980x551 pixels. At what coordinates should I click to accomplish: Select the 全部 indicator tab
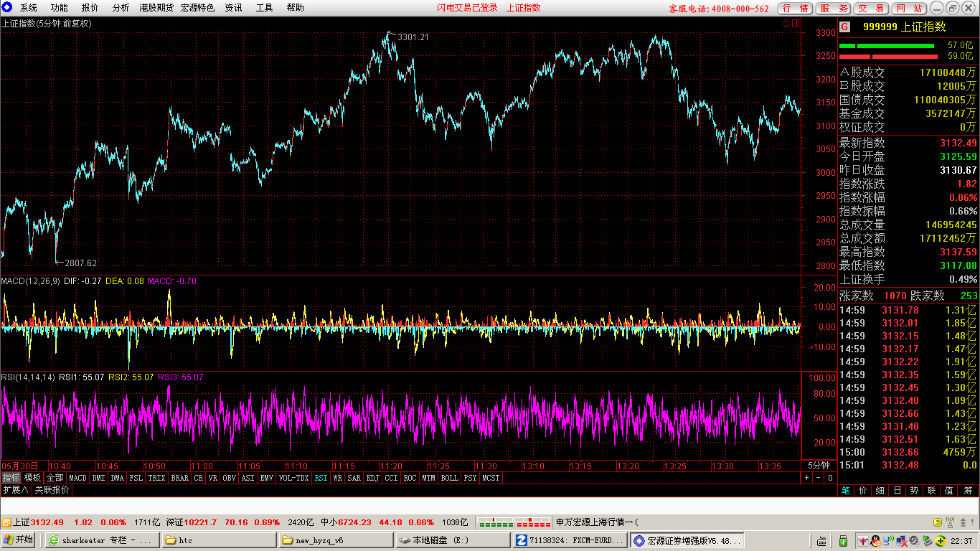click(x=55, y=478)
